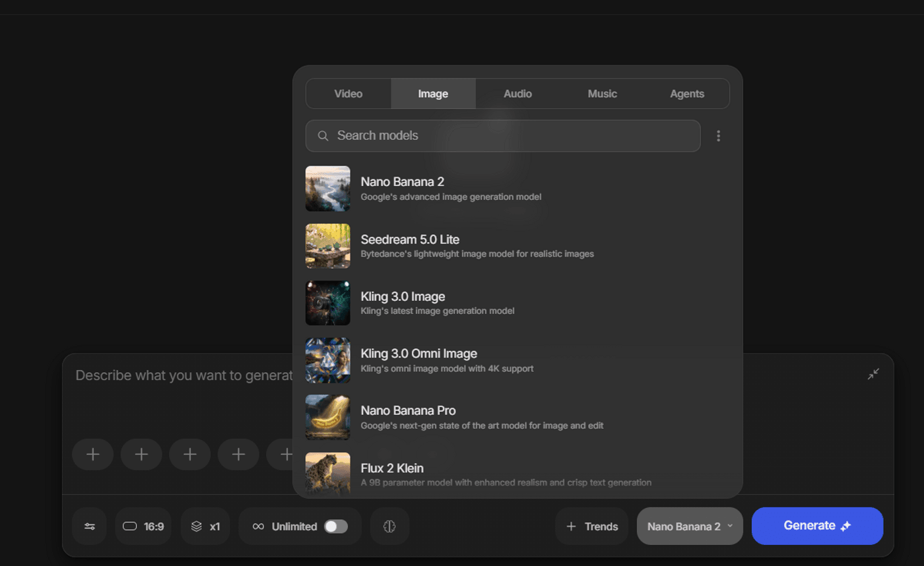Collapse the prompt box with the shrink icon
This screenshot has width=924, height=566.
click(873, 374)
